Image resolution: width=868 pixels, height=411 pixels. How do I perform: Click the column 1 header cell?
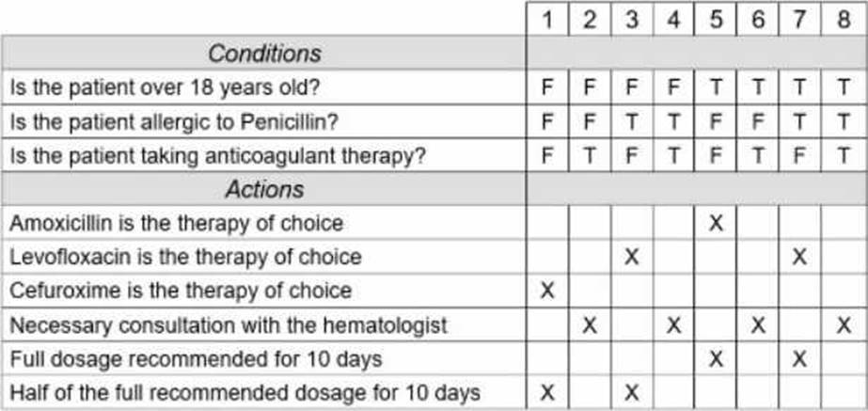pos(547,20)
